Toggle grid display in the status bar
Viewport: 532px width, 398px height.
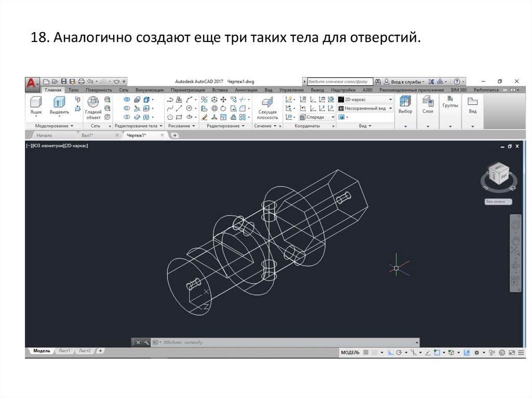pyautogui.click(x=366, y=353)
